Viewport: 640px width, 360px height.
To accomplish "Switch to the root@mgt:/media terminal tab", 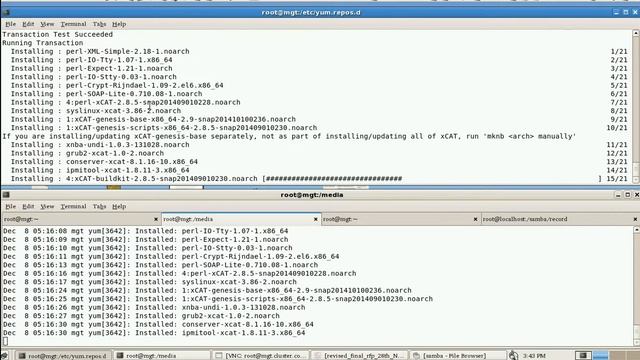I will coord(241,219).
